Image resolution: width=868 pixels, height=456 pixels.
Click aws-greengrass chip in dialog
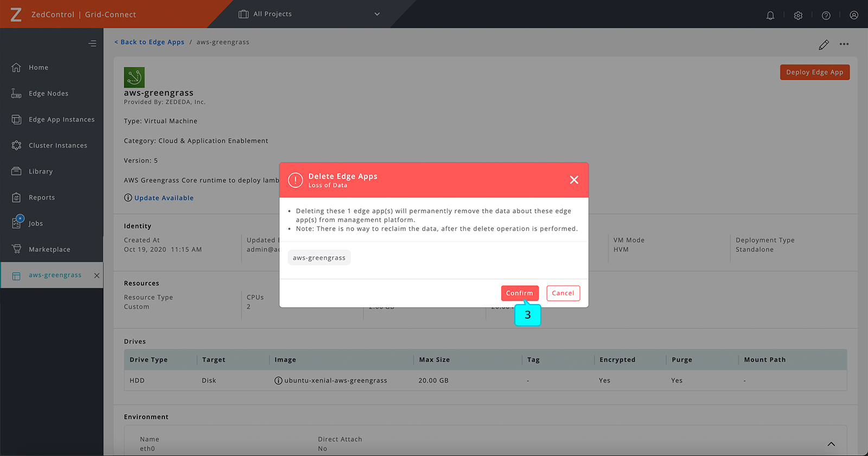[319, 258]
